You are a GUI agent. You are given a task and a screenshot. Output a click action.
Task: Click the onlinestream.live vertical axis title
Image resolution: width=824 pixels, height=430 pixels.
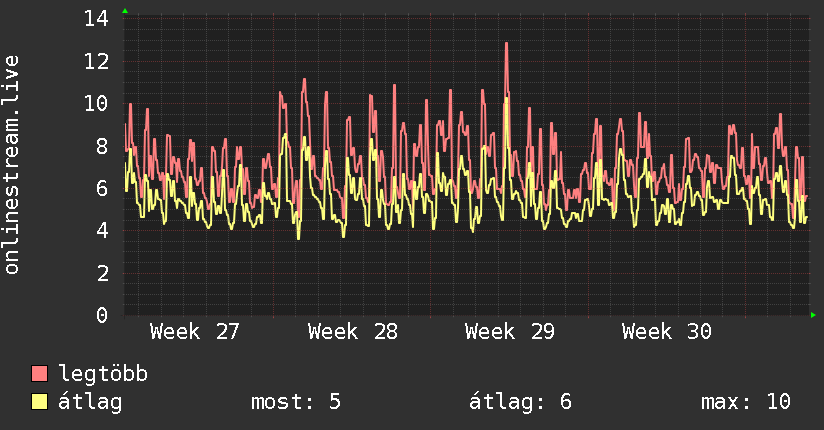click(x=12, y=165)
